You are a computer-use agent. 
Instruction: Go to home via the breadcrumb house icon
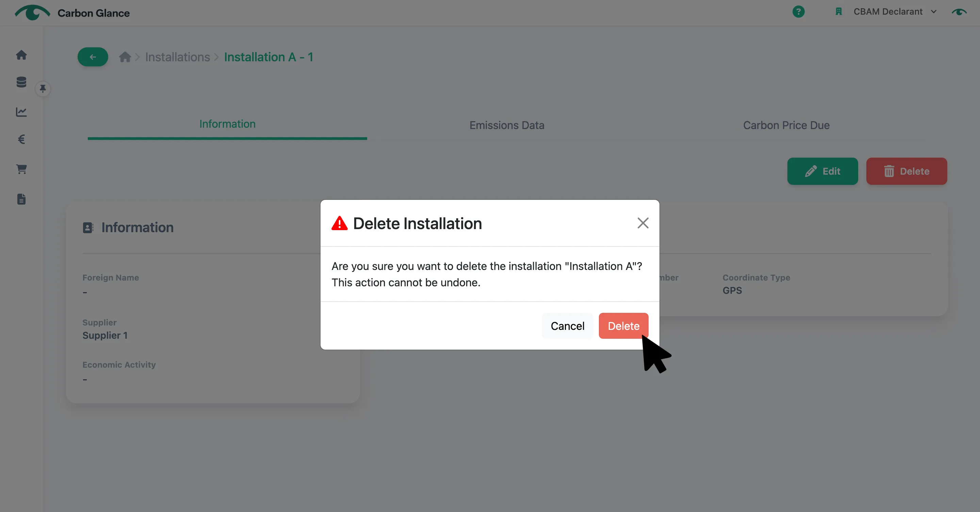tap(125, 57)
